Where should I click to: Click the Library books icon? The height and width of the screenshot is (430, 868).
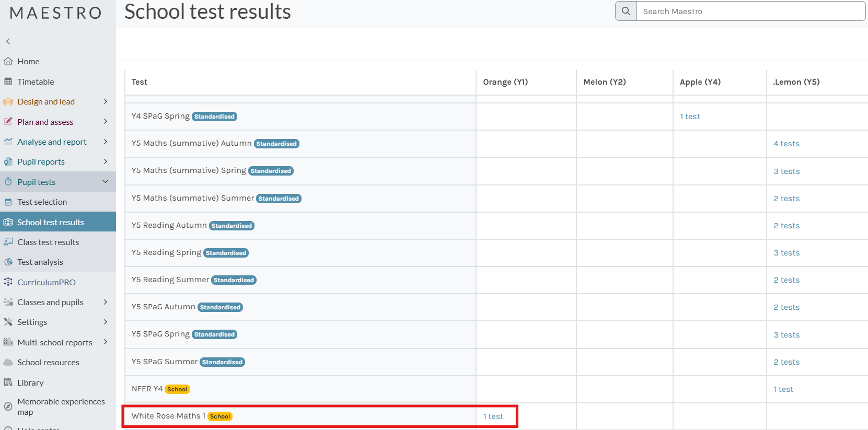[8, 382]
